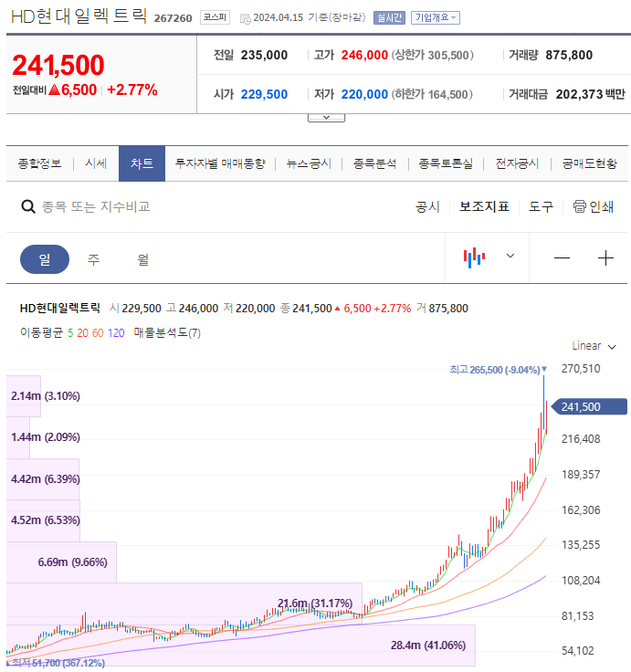Click the 종목 또는 지수비교 search field
The image size is (631, 672).
click(96, 207)
